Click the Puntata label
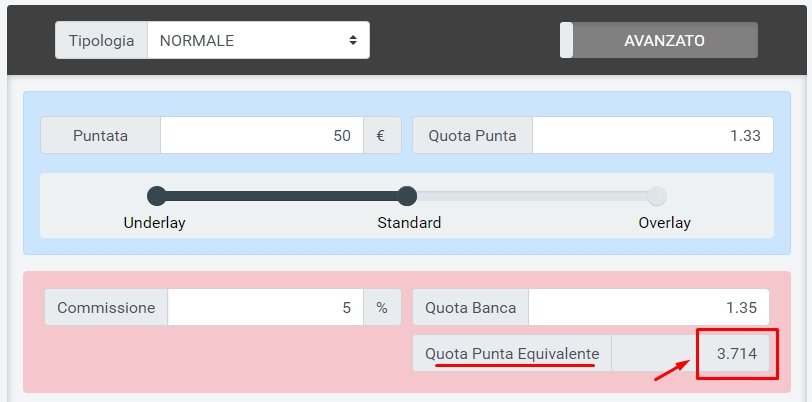Image resolution: width=812 pixels, height=402 pixels. coord(100,136)
